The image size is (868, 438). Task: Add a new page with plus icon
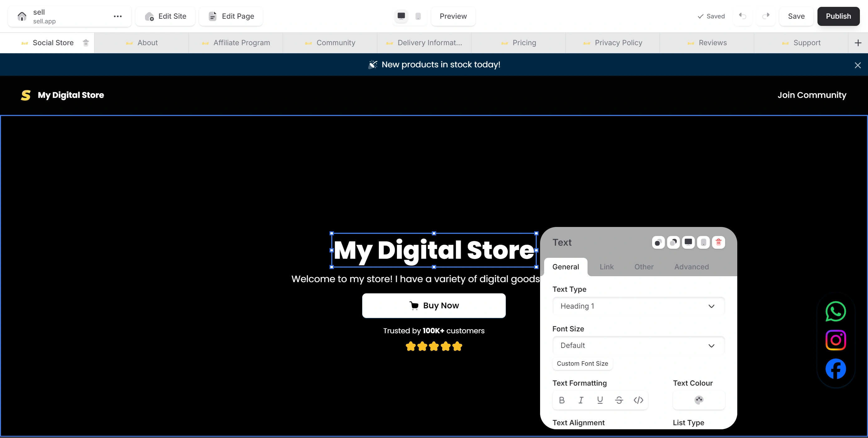coord(858,43)
